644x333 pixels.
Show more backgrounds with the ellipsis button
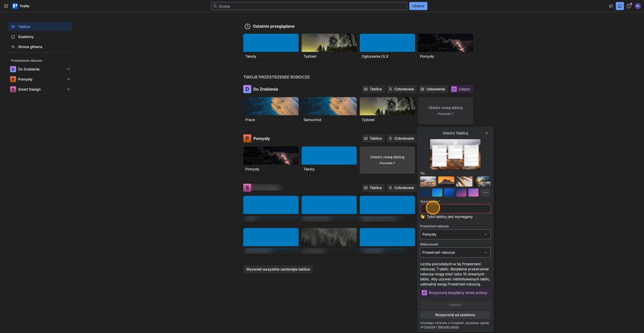tap(486, 193)
